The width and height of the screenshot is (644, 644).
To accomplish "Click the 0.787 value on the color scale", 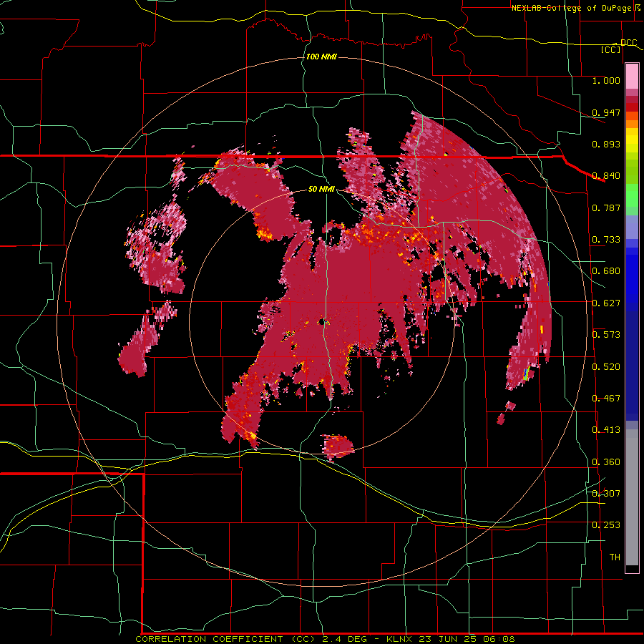I will click(x=606, y=208).
